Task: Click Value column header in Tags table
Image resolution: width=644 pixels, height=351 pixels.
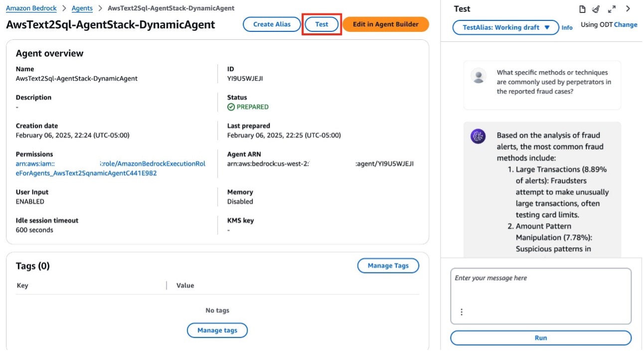Action: 185,286
